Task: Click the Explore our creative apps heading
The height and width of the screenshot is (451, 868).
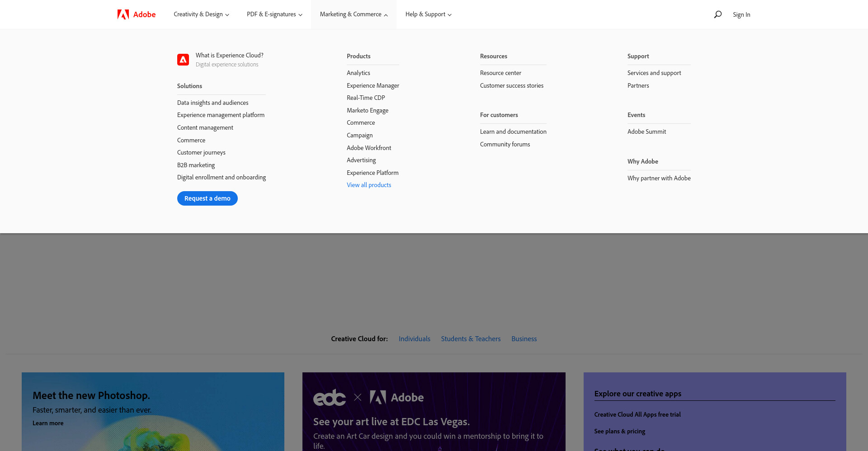Action: 638,394
